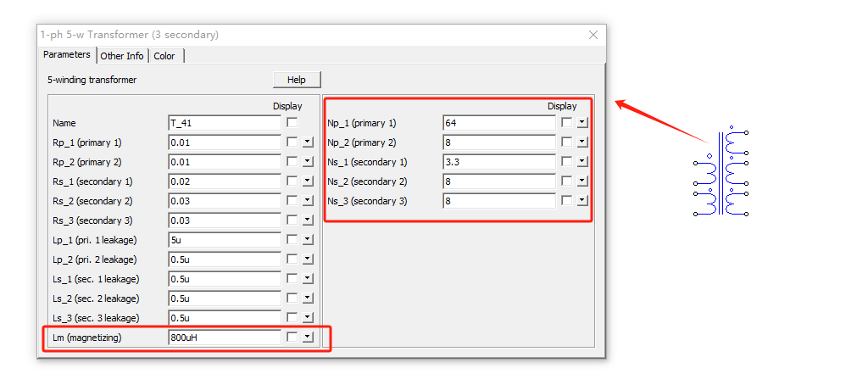
Task: Enable Display checkbox for Np_1 (primary 1)
Action: tap(566, 123)
